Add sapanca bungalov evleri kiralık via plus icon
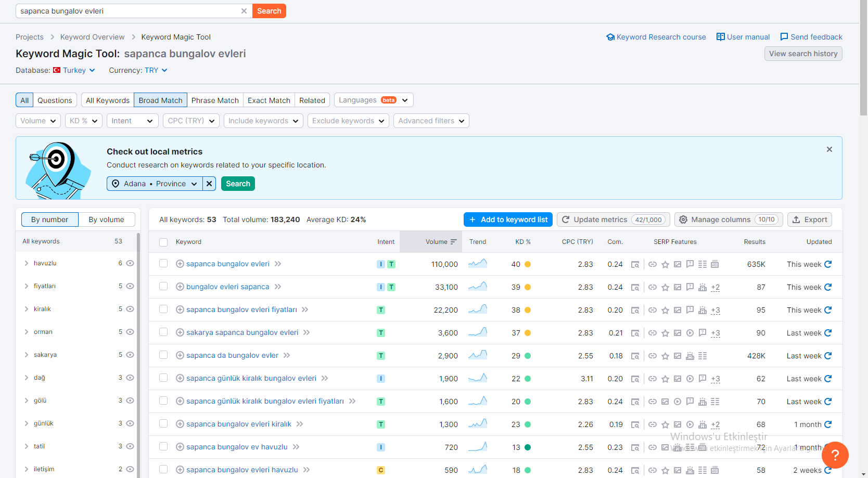 [180, 424]
